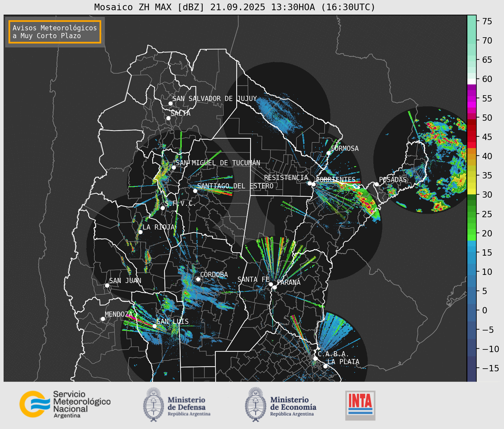Click the La Rioja city dot
Image resolution: width=504 pixels, height=429 pixels.
(x=140, y=232)
